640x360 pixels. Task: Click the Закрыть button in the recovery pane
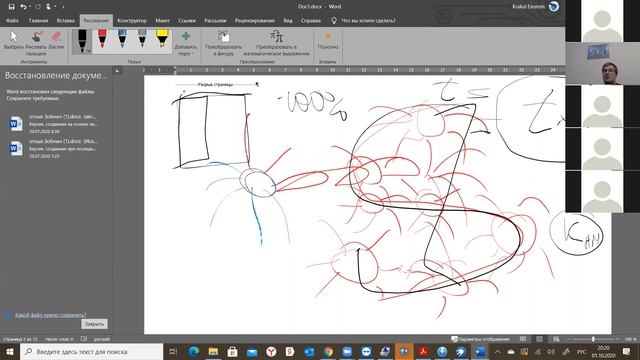pos(94,324)
